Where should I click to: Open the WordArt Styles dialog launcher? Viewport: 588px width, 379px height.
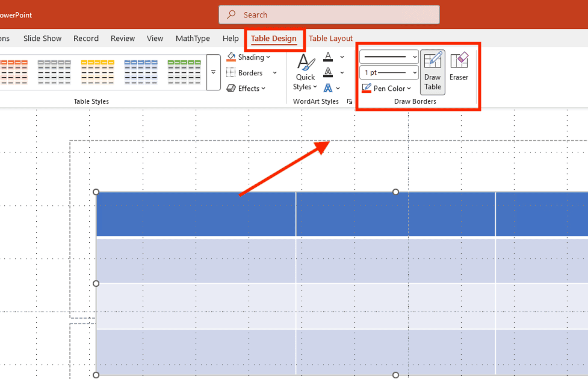pos(350,101)
